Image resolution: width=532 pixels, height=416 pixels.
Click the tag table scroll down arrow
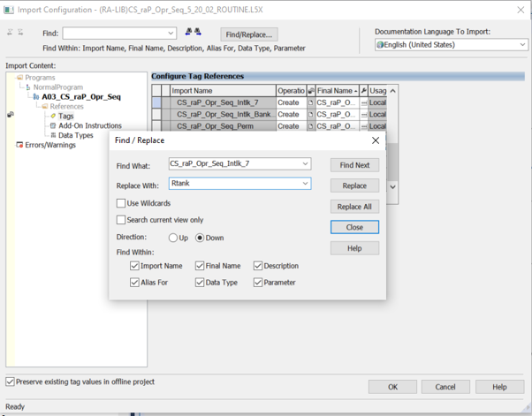click(392, 187)
